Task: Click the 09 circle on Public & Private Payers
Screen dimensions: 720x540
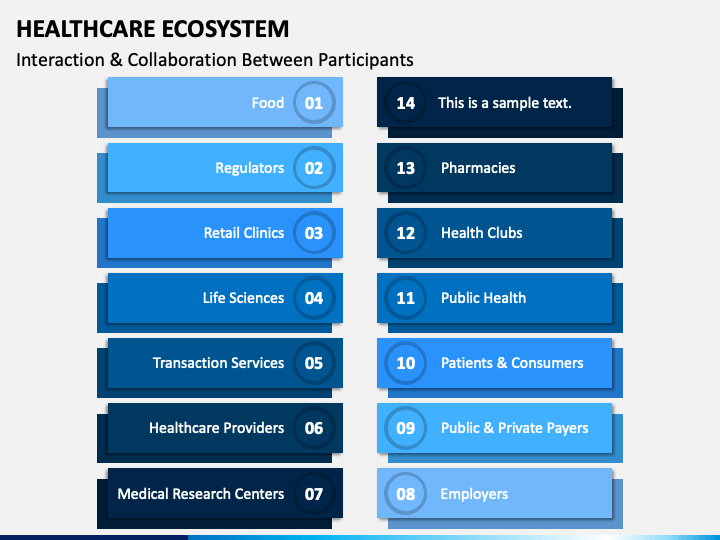Action: (405, 428)
